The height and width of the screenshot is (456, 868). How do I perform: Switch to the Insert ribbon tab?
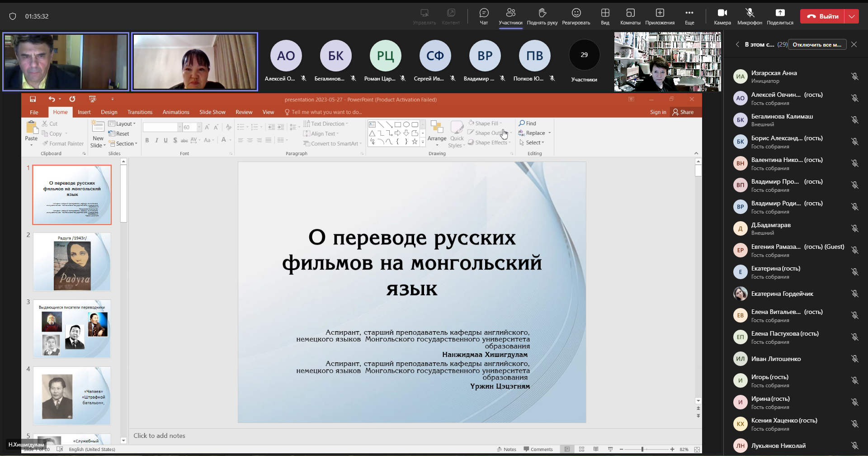pyautogui.click(x=84, y=112)
